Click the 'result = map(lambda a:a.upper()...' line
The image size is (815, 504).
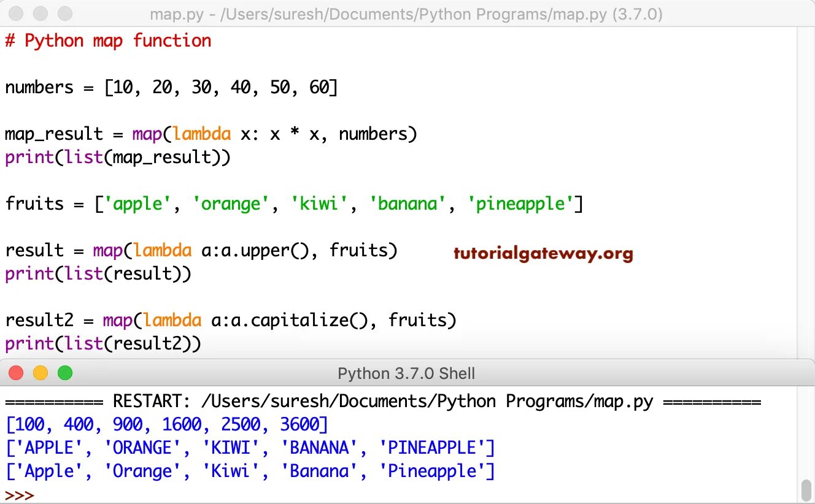click(x=201, y=251)
